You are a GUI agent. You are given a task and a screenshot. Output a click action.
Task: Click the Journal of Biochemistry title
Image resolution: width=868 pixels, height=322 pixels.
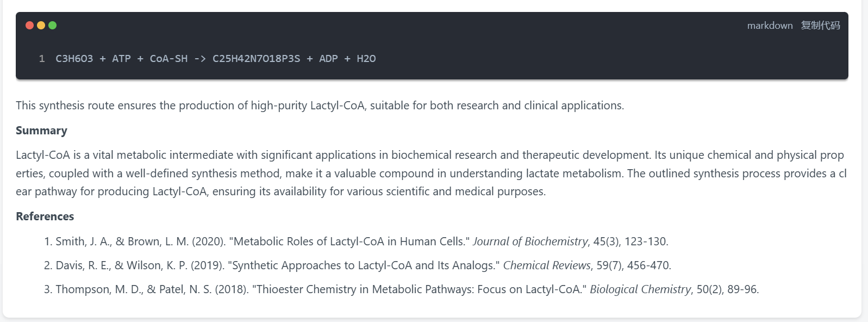[x=530, y=242]
